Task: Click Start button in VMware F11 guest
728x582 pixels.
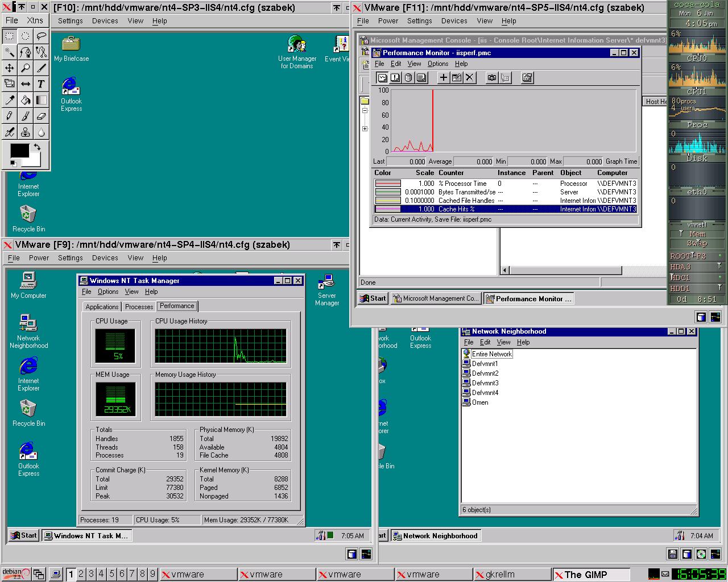Action: click(x=373, y=298)
